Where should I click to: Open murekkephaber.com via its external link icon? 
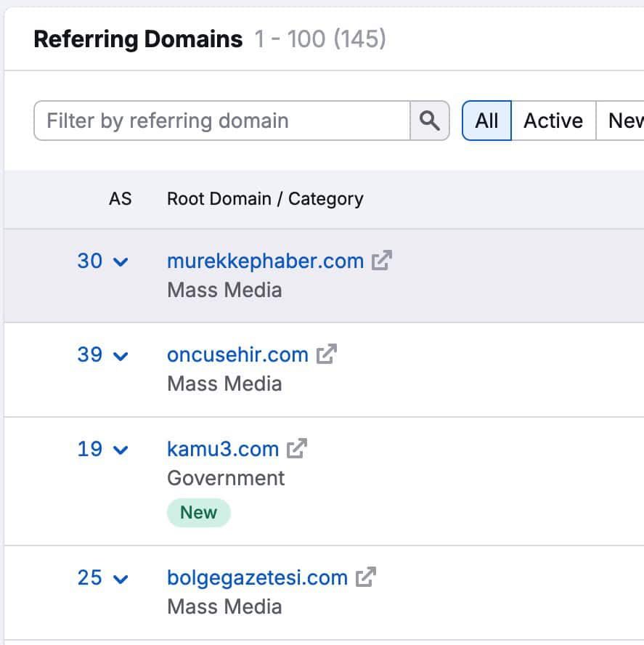click(383, 259)
